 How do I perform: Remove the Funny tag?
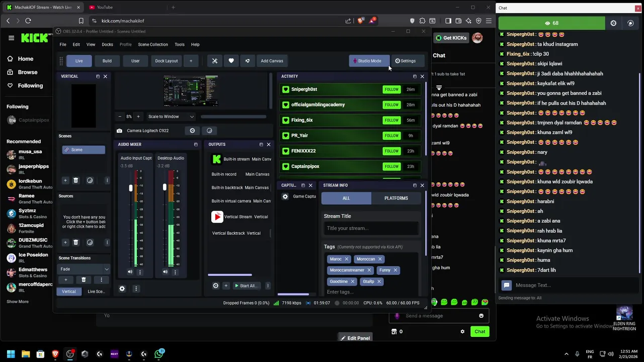pos(395,270)
